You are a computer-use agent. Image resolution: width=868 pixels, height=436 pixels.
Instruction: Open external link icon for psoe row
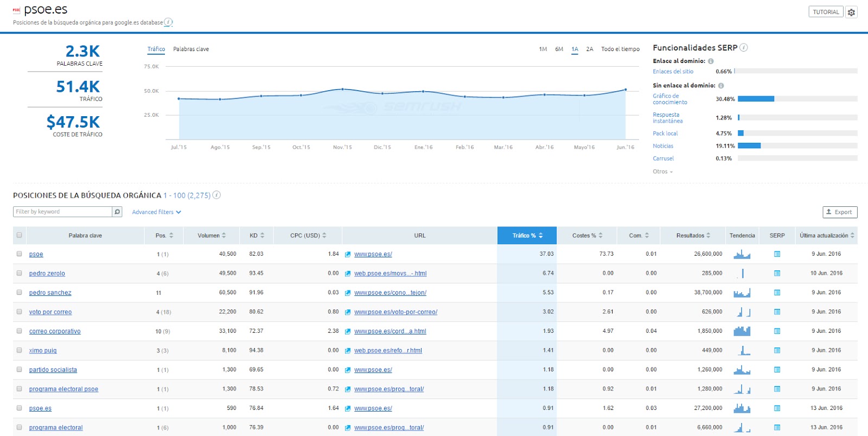tap(348, 254)
